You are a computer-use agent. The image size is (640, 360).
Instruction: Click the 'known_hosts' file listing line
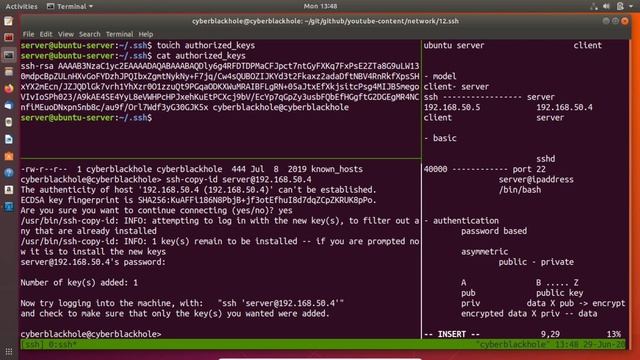click(191, 169)
